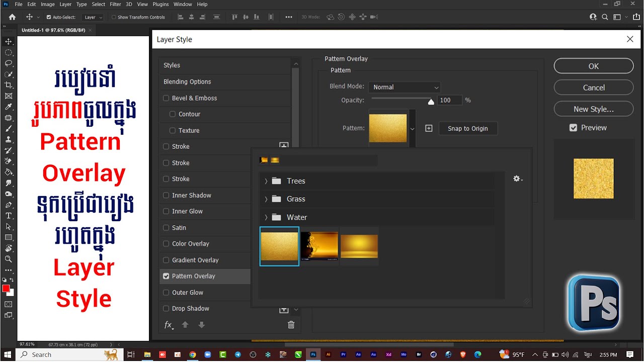Click the Opacity value input field
This screenshot has width=644, height=362.
449,100
